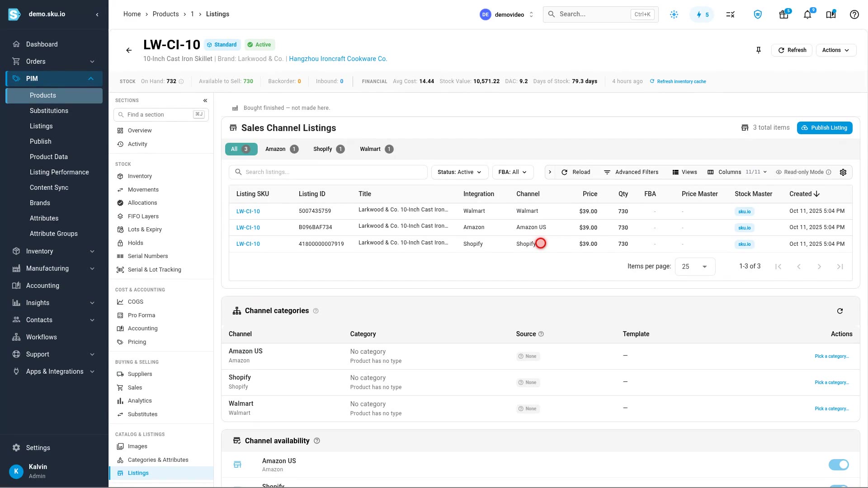Switch to the Shopify listings tab

click(x=329, y=149)
